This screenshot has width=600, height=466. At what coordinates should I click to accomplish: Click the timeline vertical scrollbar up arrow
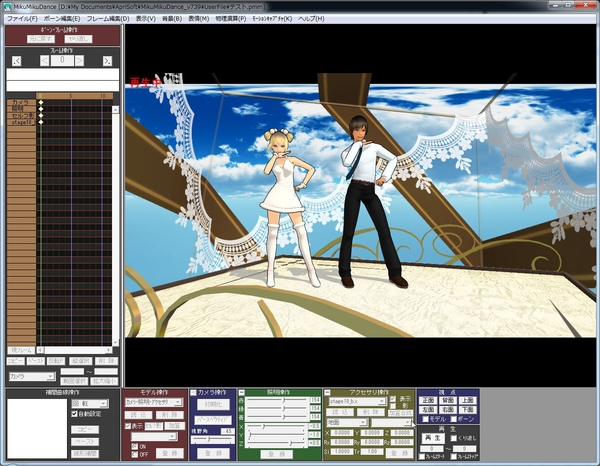point(115,110)
